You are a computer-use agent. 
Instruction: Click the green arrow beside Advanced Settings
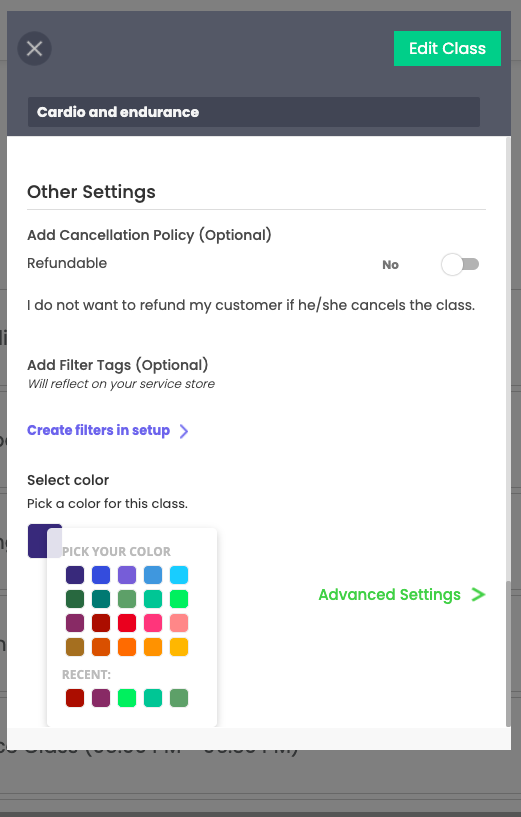click(x=478, y=595)
